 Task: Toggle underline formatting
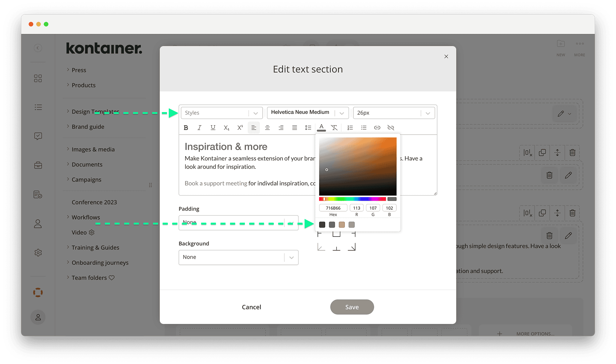pyautogui.click(x=213, y=127)
